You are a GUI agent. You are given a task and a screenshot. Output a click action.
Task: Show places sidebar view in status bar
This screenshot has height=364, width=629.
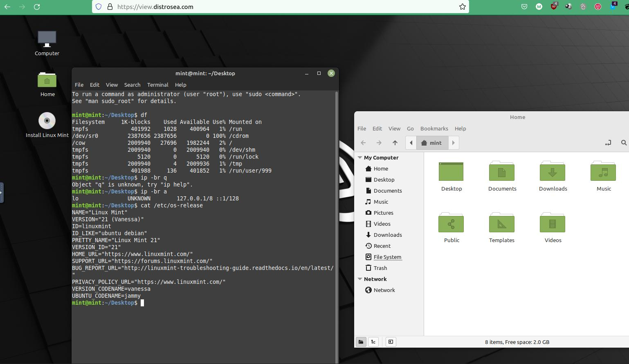pyautogui.click(x=361, y=342)
